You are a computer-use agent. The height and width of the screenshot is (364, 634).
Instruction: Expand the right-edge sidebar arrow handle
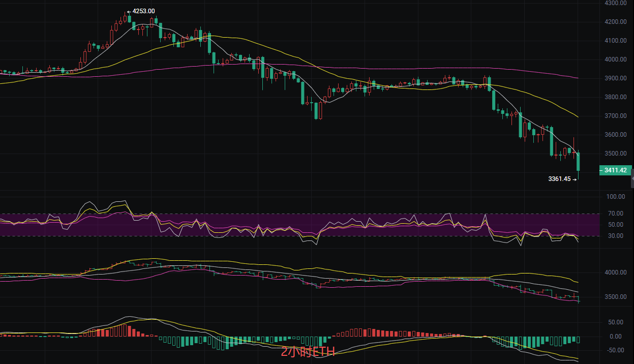[632, 179]
